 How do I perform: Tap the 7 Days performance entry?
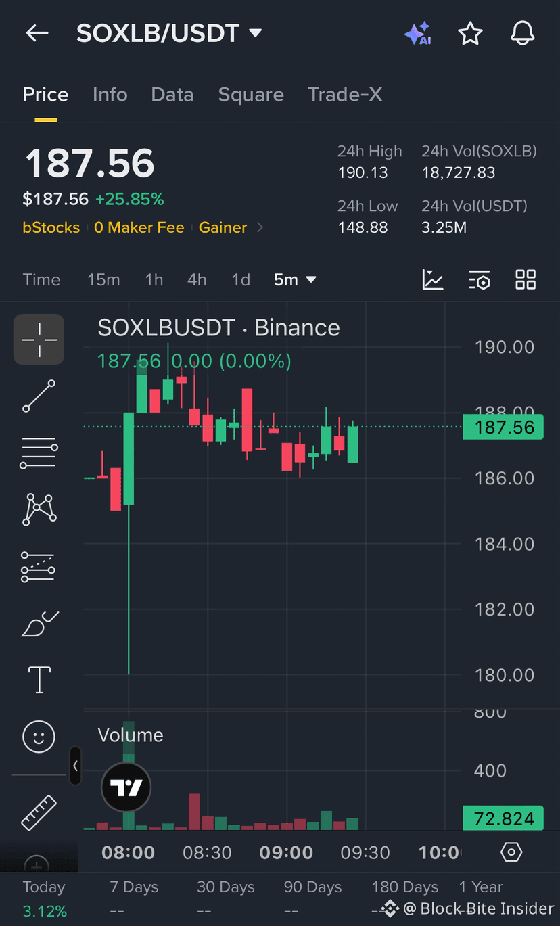(134, 898)
